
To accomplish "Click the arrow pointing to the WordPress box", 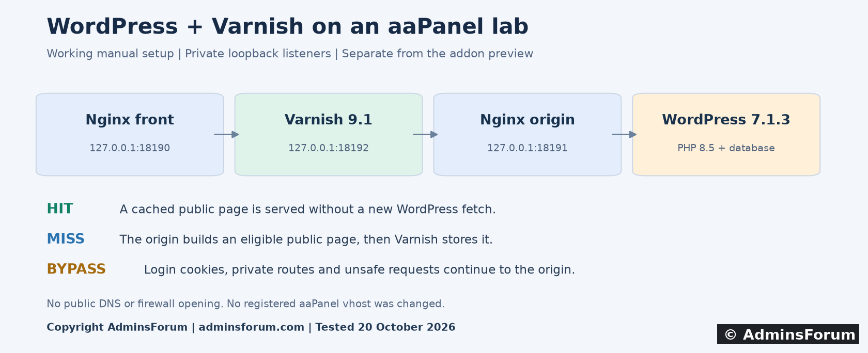I will tap(625, 135).
